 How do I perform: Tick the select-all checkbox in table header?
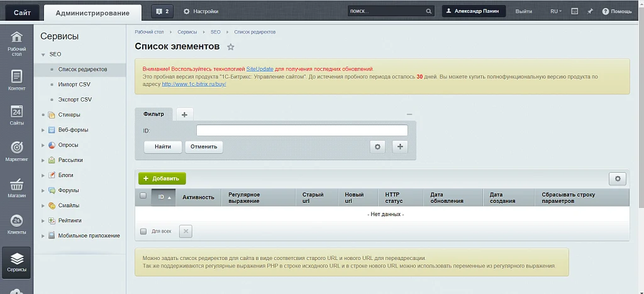143,195
